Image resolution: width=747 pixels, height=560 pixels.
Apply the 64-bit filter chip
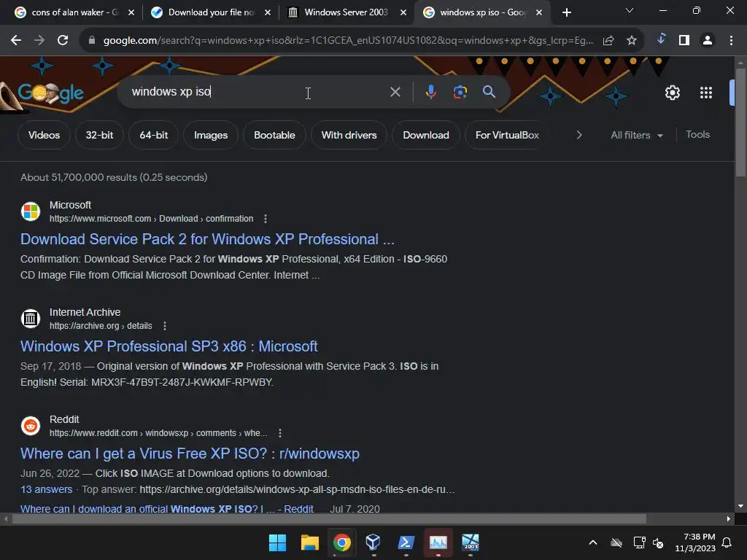pyautogui.click(x=153, y=135)
